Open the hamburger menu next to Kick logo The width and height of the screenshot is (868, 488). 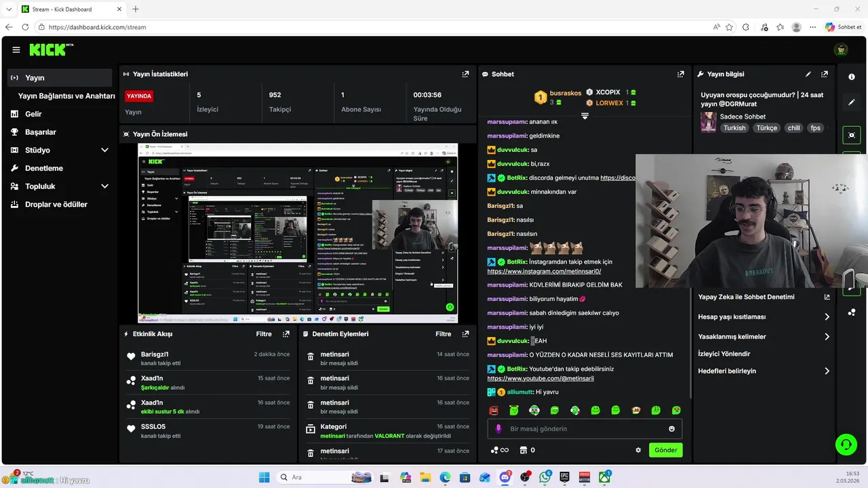pyautogui.click(x=16, y=49)
